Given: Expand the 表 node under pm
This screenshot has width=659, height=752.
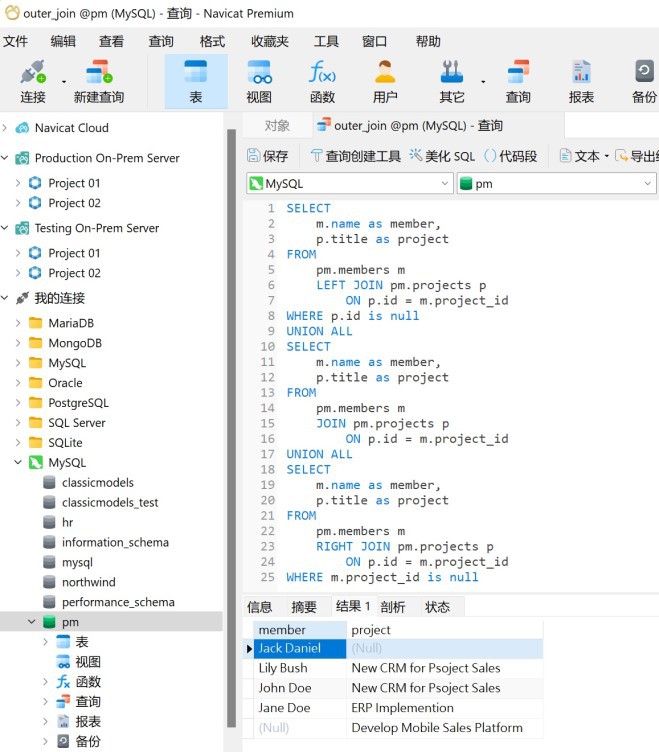Looking at the screenshot, I should tap(45, 642).
